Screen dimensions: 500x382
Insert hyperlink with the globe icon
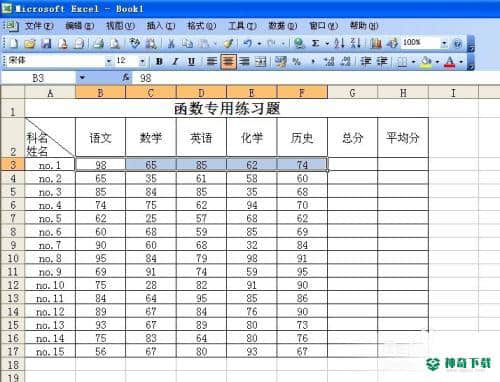point(299,43)
